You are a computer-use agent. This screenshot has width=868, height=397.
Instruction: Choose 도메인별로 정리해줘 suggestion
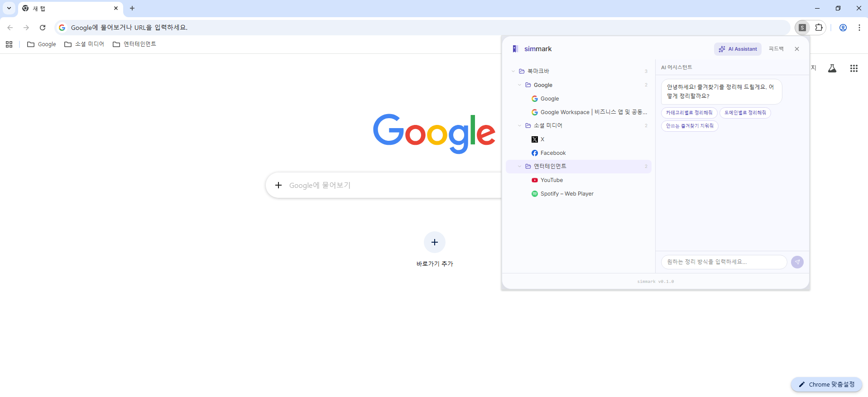745,113
